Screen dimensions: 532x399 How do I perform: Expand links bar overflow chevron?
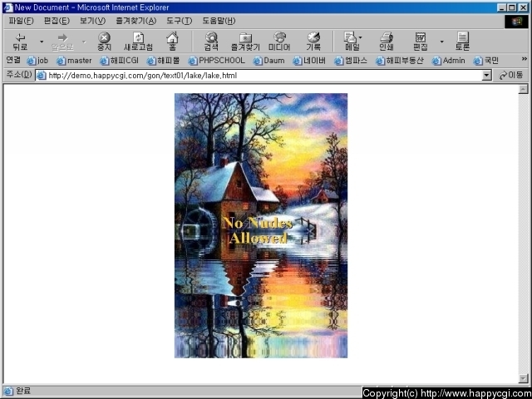coord(525,59)
